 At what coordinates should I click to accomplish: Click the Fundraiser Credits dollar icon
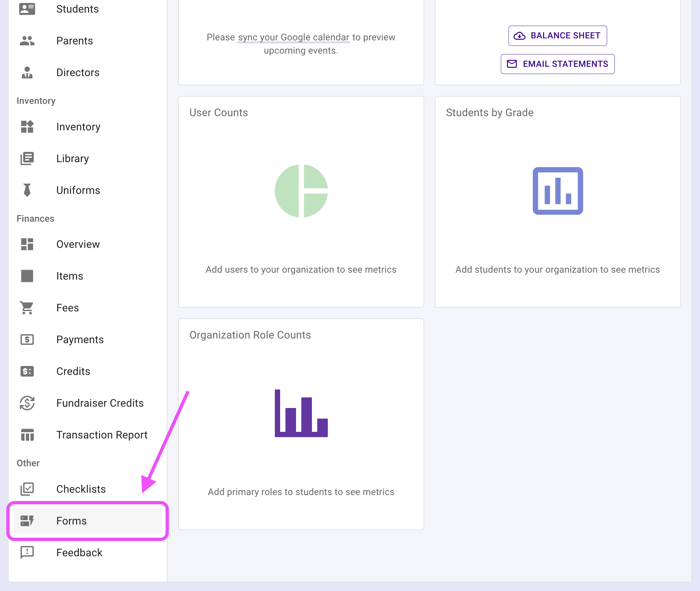coord(27,403)
